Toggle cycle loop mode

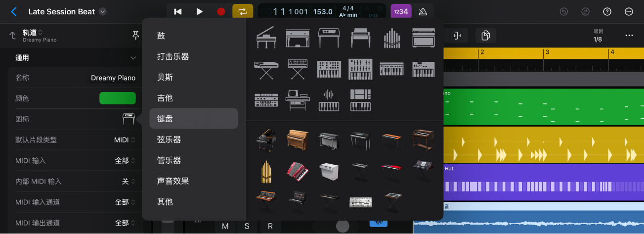click(243, 12)
